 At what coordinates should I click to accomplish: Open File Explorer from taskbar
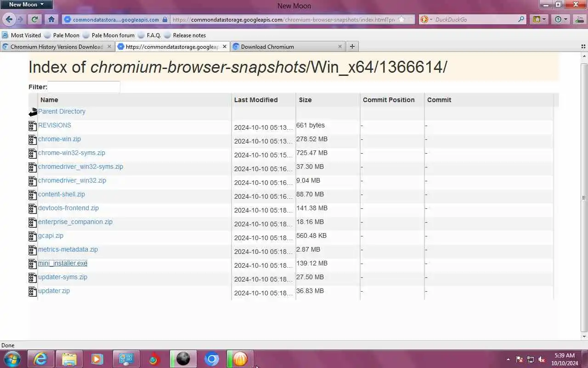coord(69,359)
